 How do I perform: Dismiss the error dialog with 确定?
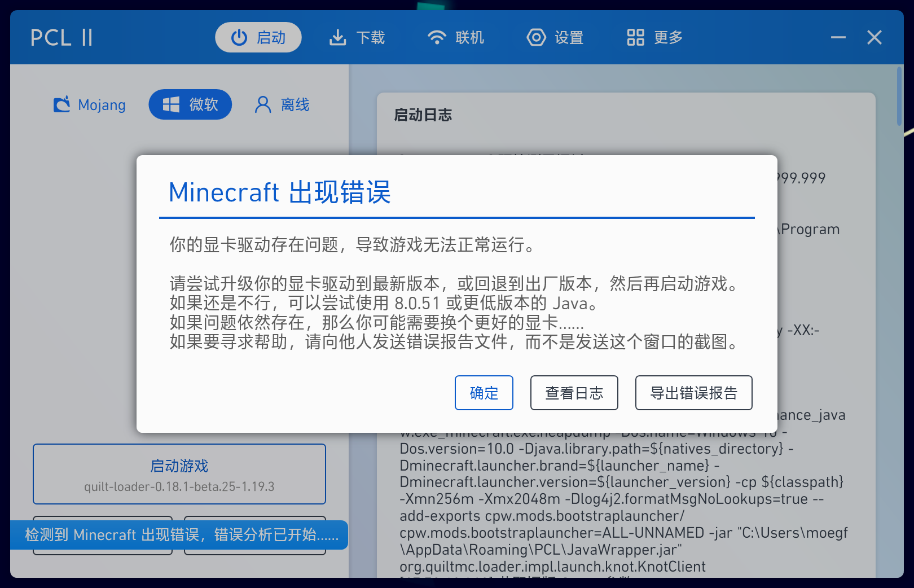click(484, 393)
